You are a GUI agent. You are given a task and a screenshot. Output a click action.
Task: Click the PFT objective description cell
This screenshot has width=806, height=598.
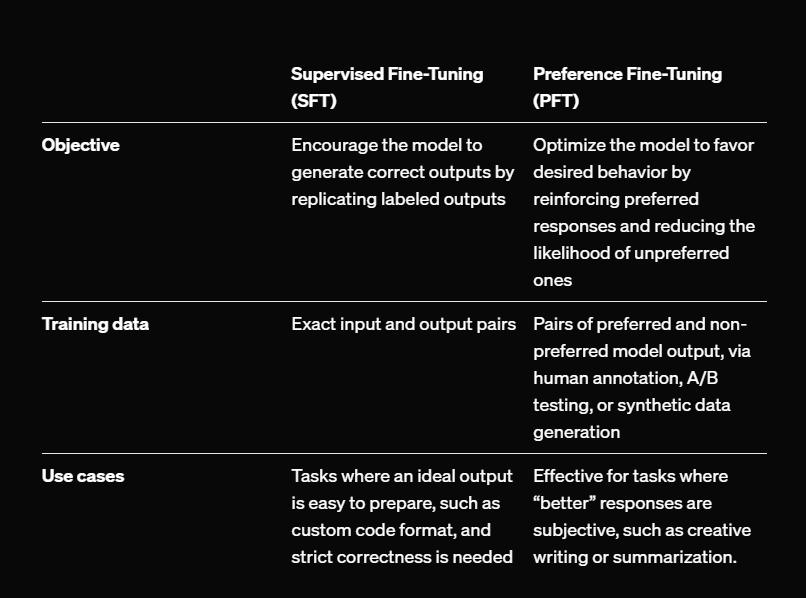pos(644,212)
